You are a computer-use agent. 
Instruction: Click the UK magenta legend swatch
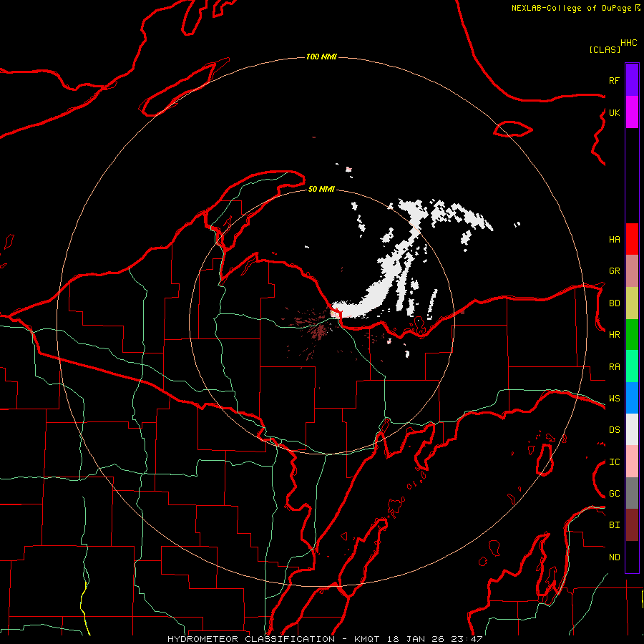pos(632,112)
